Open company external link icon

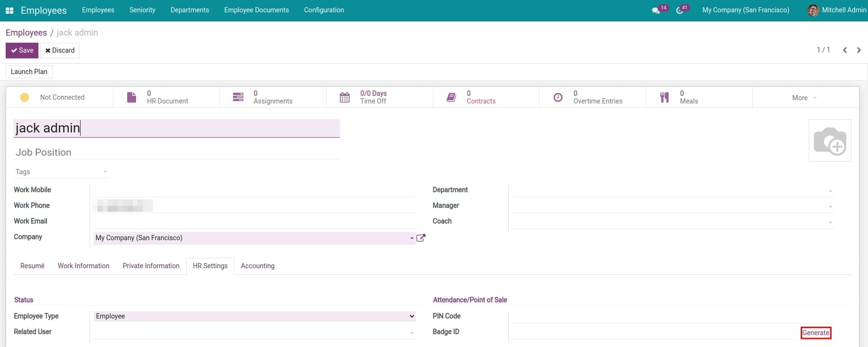420,238
